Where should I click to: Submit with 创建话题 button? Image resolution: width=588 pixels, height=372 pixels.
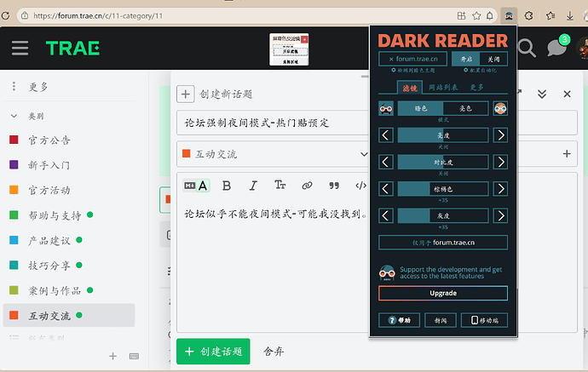[x=213, y=352]
